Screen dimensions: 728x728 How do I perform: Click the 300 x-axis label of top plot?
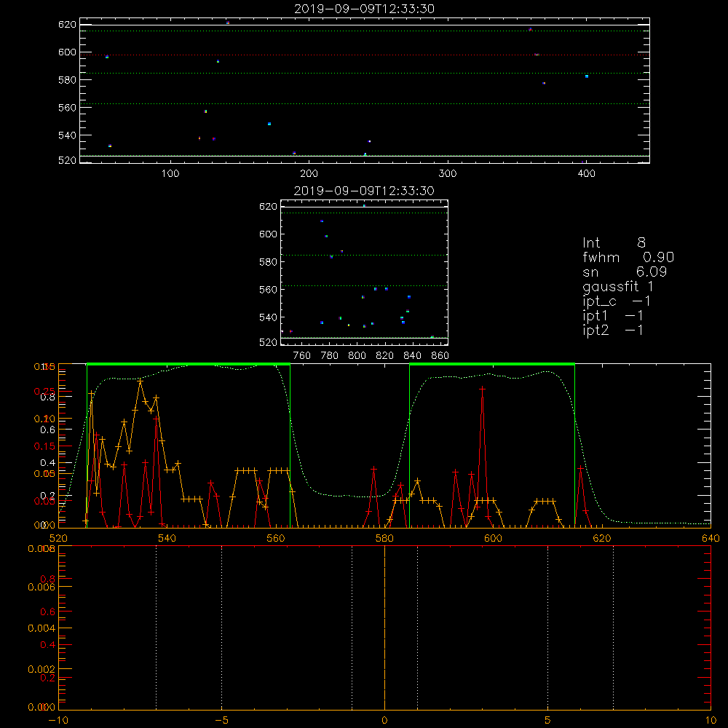[x=448, y=174]
